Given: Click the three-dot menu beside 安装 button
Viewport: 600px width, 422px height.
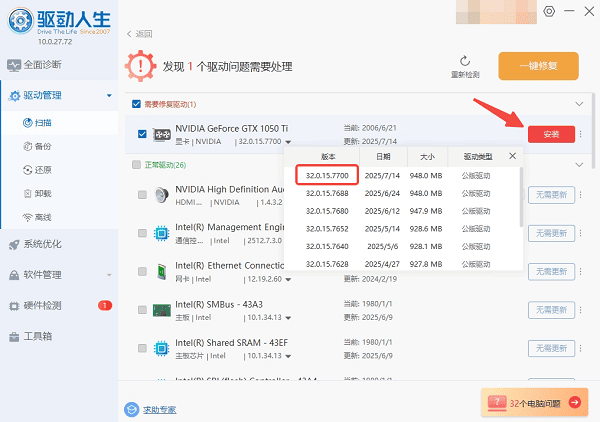Looking at the screenshot, I should (580, 134).
